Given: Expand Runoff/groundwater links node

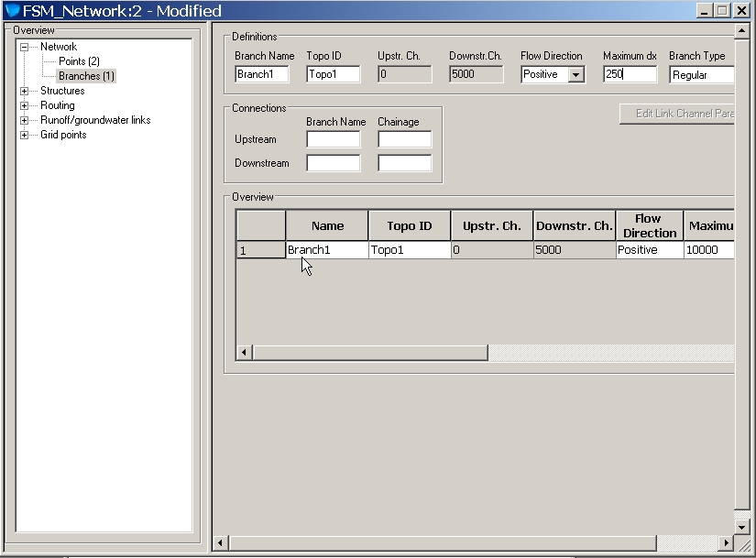Looking at the screenshot, I should 25,120.
